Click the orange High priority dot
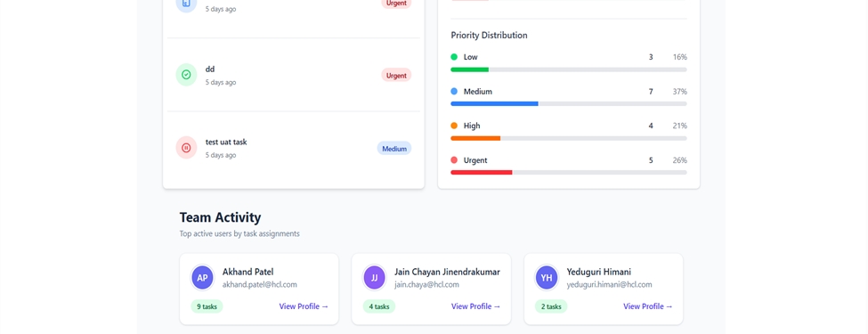This screenshot has width=868, height=334. point(454,126)
